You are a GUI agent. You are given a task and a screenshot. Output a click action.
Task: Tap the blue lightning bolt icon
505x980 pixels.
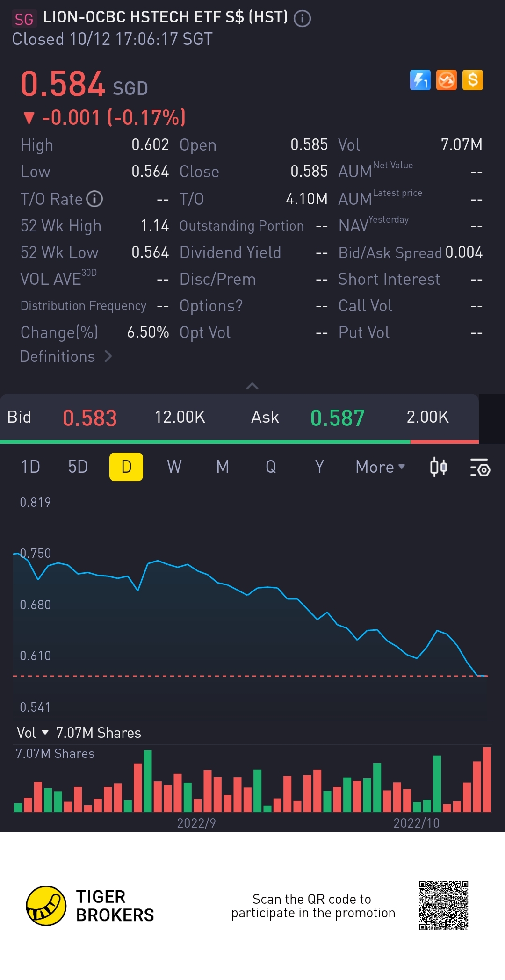point(420,80)
